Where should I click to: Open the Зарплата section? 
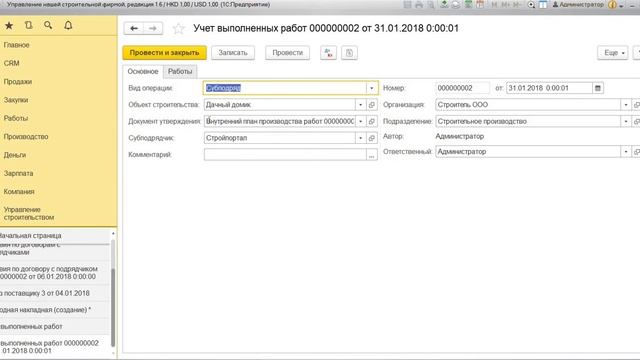[x=18, y=173]
